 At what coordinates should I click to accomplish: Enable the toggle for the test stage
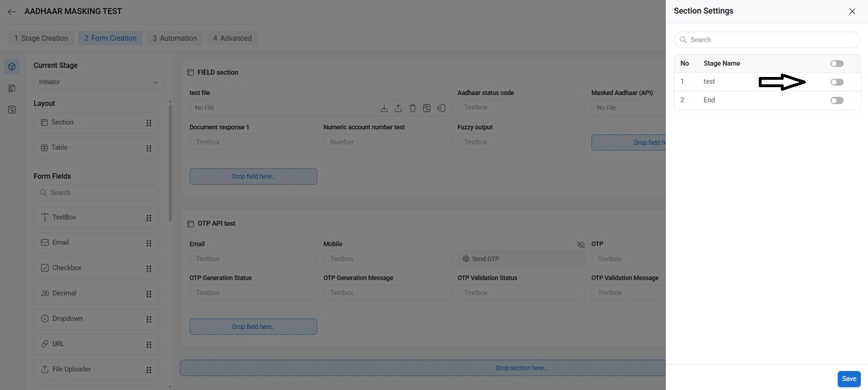pyautogui.click(x=836, y=82)
